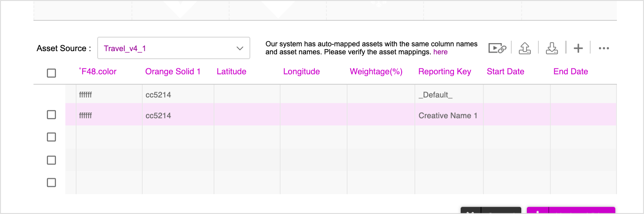Click ffffff cell in the _Default_ row
Image resolution: width=644 pixels, height=214 pixels.
click(x=109, y=95)
